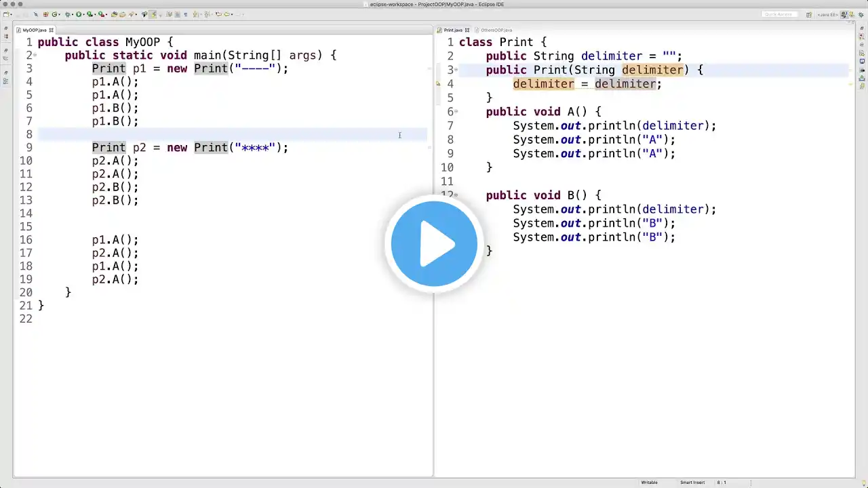This screenshot has width=868, height=488.
Task: Click the green Run toolbar icon
Action: point(79,14)
